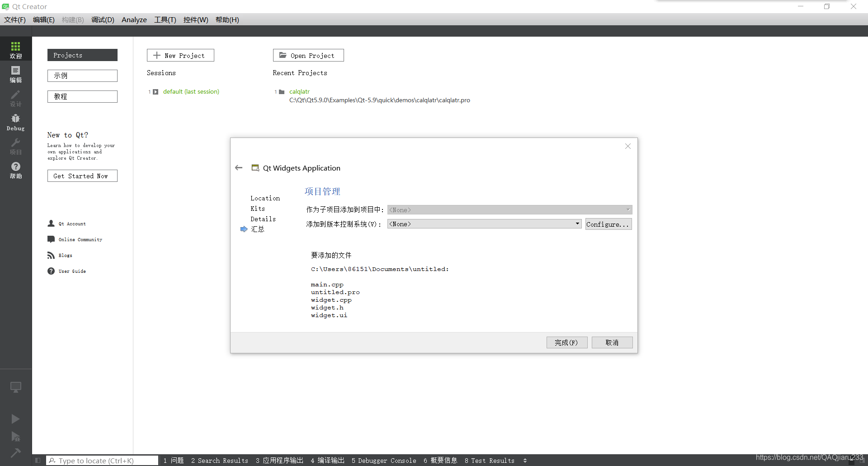Click the Configure... button
Screen dimensions: 868x466
pos(609,224)
